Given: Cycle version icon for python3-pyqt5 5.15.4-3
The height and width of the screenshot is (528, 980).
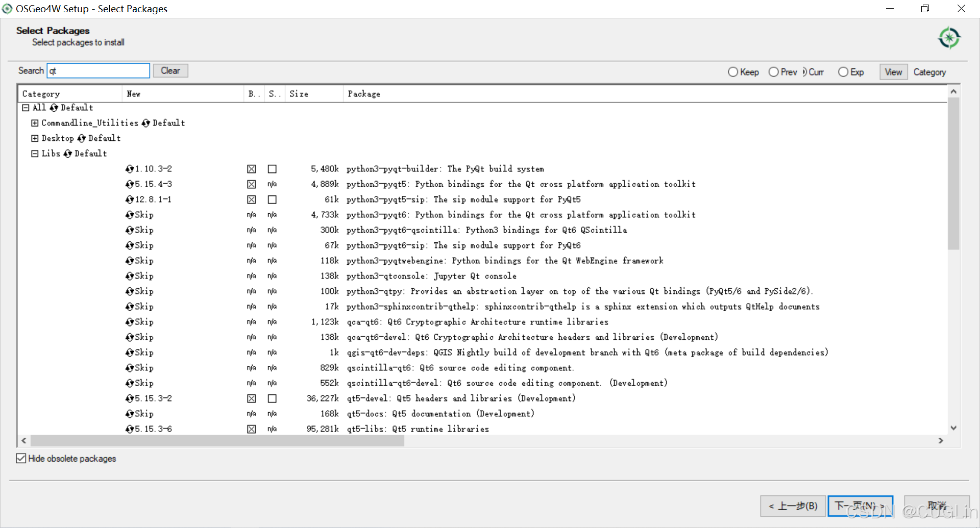Looking at the screenshot, I should click(130, 184).
